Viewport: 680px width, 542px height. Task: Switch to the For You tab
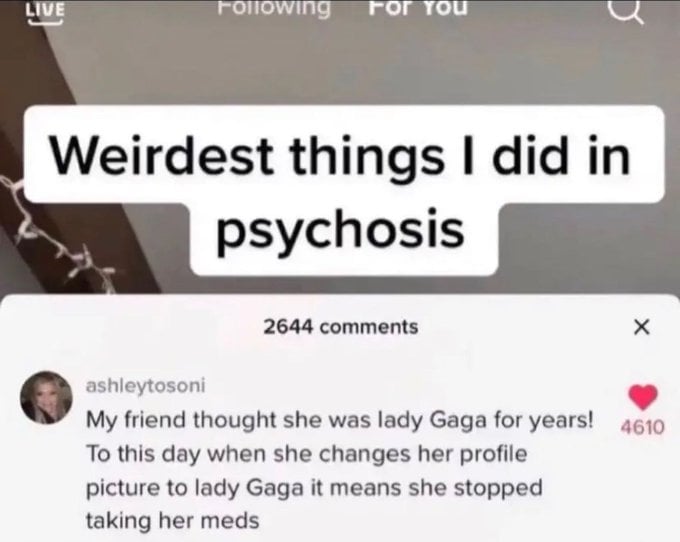point(418,8)
